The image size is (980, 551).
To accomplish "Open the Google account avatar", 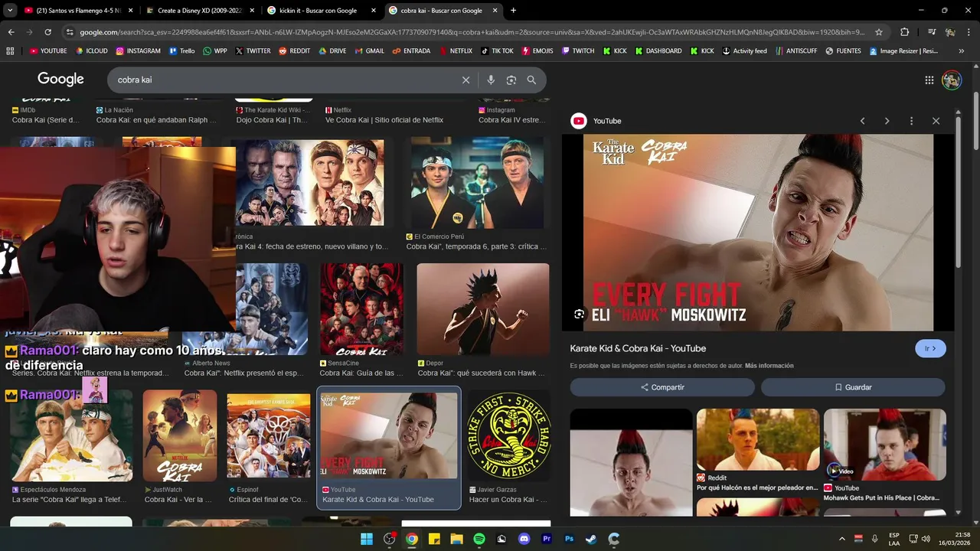I will (952, 80).
